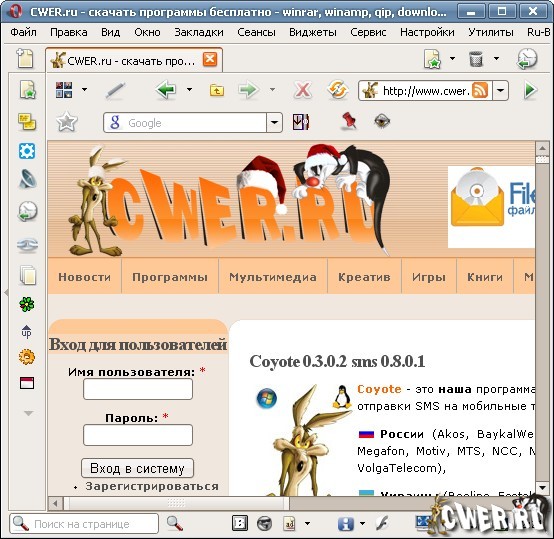Viewport: 554px width, 539px height.
Task: Open the stacked pages Windows panel icon
Action: coord(28,275)
